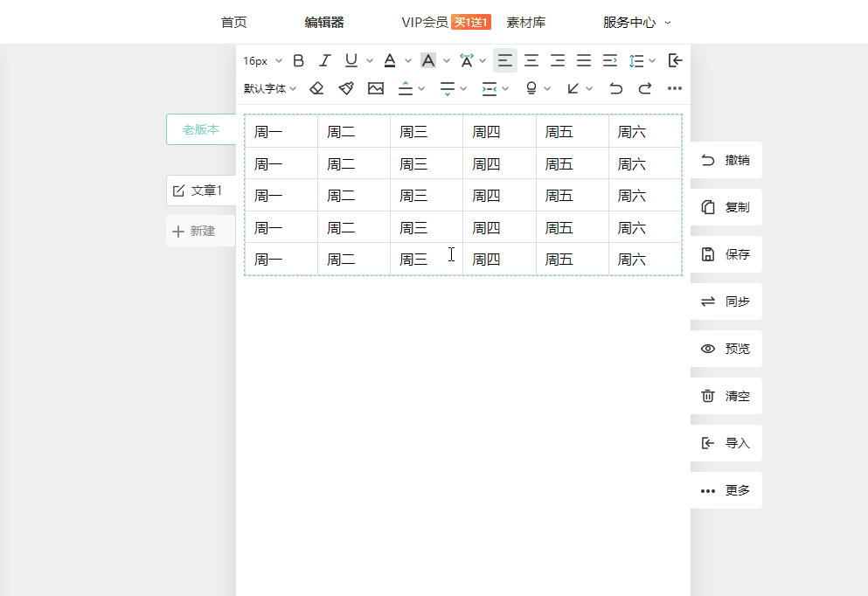Open the 素材库 navigation item

[526, 22]
